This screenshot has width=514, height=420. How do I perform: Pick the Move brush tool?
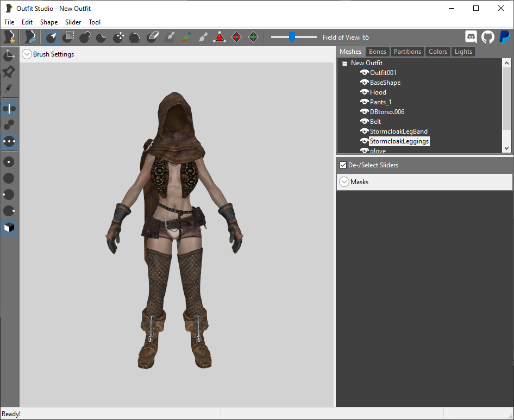coord(118,37)
